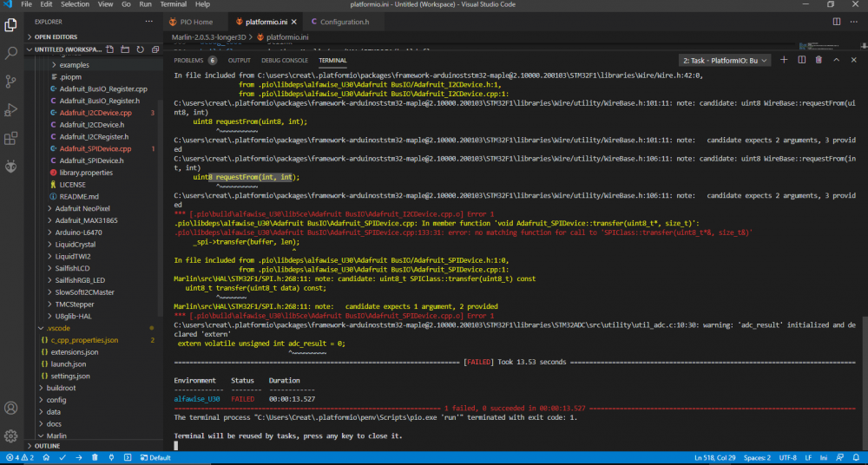Create a new terminal with plus icon
The height and width of the screenshot is (465, 868).
784,60
